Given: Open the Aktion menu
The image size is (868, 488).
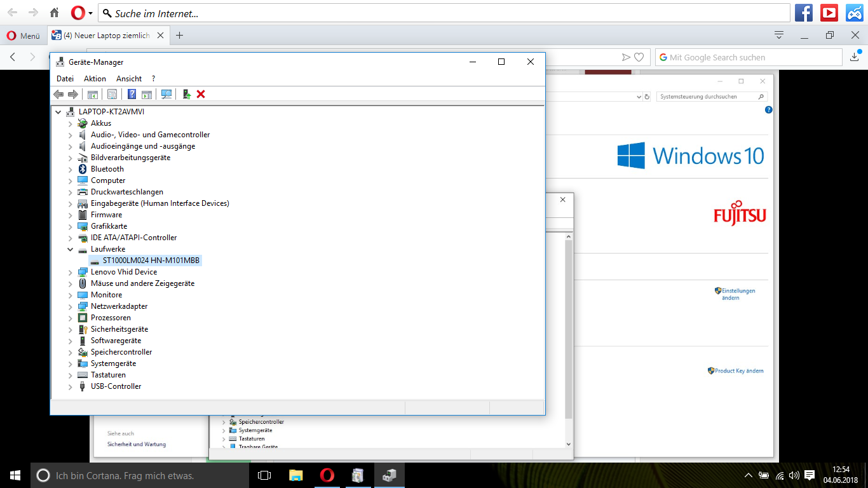Looking at the screenshot, I should [95, 79].
